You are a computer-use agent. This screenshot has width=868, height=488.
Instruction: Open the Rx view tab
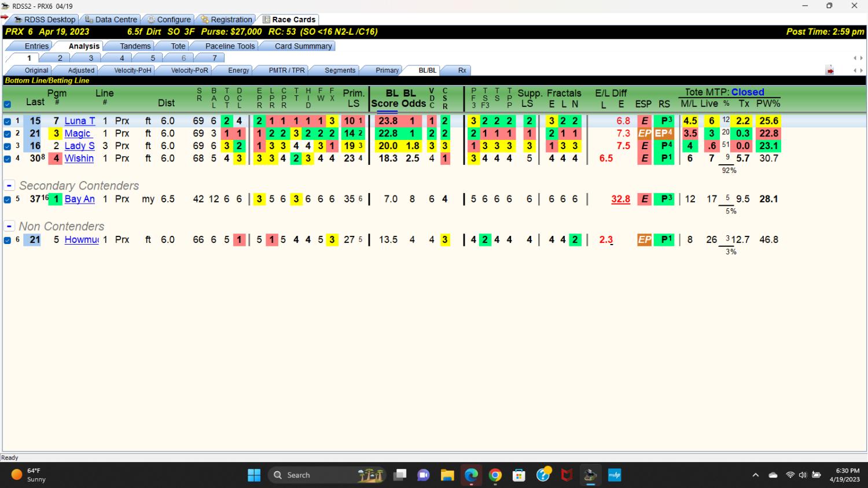coord(462,71)
